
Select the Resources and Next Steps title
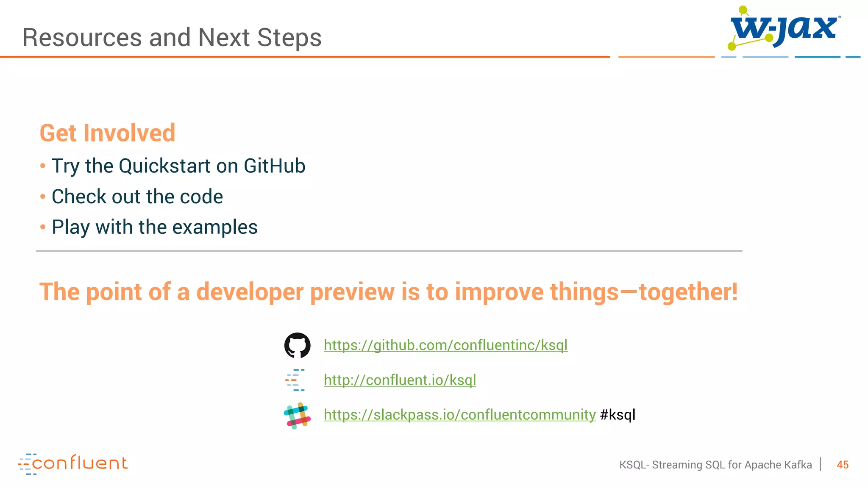coord(172,37)
